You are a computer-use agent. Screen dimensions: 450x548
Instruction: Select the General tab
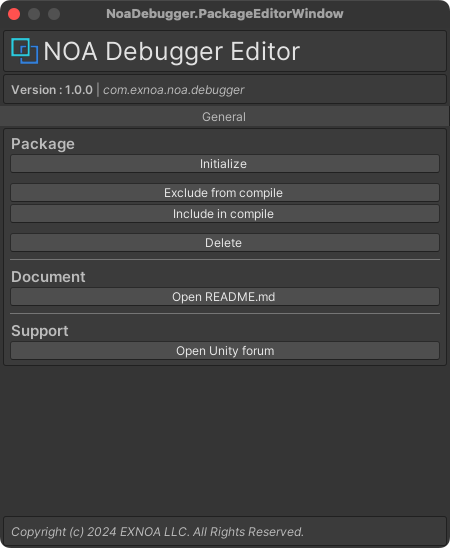click(x=224, y=117)
